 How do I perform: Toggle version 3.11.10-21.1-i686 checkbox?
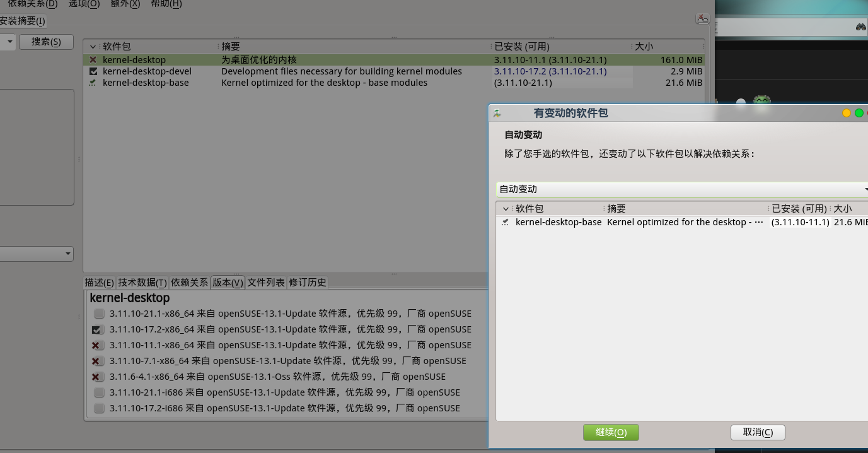(x=99, y=392)
